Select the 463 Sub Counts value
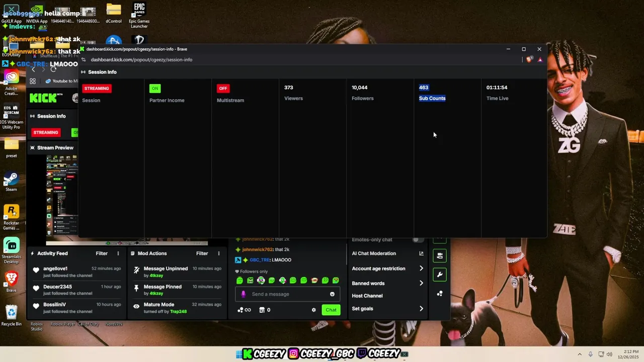Screen dimensions: 644x362 424,87
